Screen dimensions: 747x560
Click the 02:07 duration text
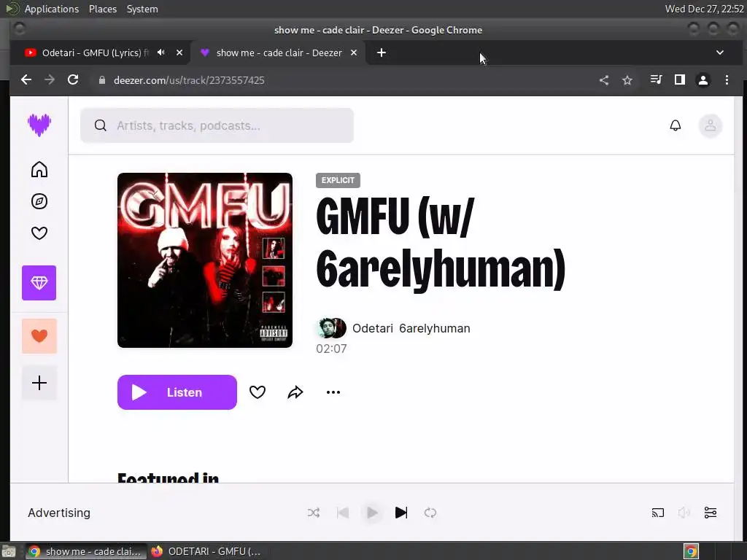(331, 349)
